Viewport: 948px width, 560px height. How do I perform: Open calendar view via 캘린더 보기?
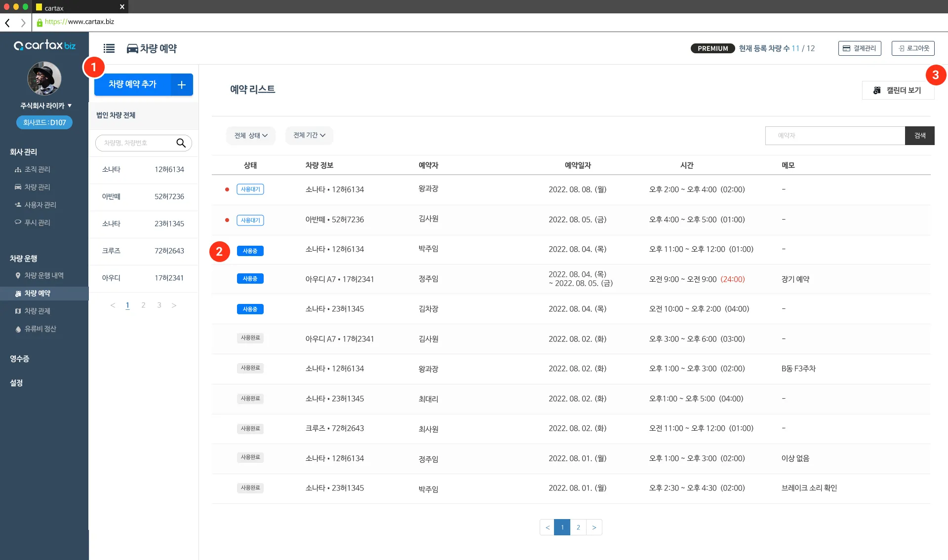point(898,90)
